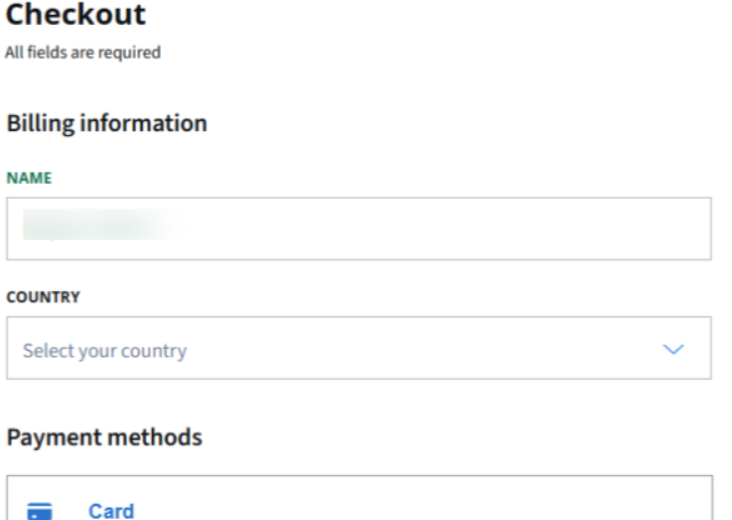Image resolution: width=732 pixels, height=520 pixels.
Task: Click the credit card icon
Action: (40, 511)
